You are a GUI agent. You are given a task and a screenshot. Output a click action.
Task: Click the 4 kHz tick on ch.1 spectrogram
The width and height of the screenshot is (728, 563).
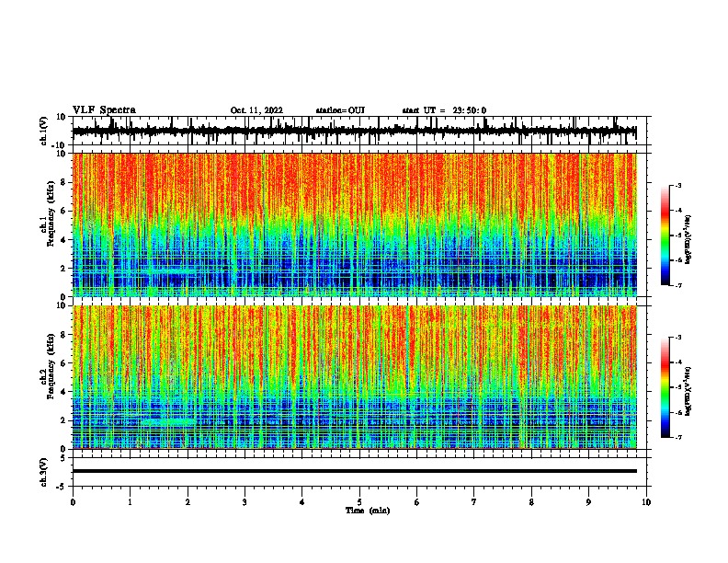coord(63,240)
